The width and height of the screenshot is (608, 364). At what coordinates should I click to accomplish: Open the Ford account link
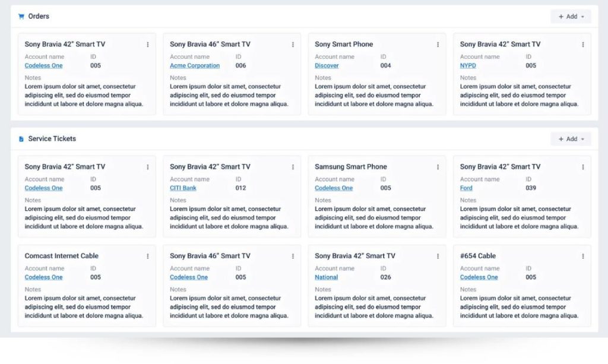click(466, 188)
